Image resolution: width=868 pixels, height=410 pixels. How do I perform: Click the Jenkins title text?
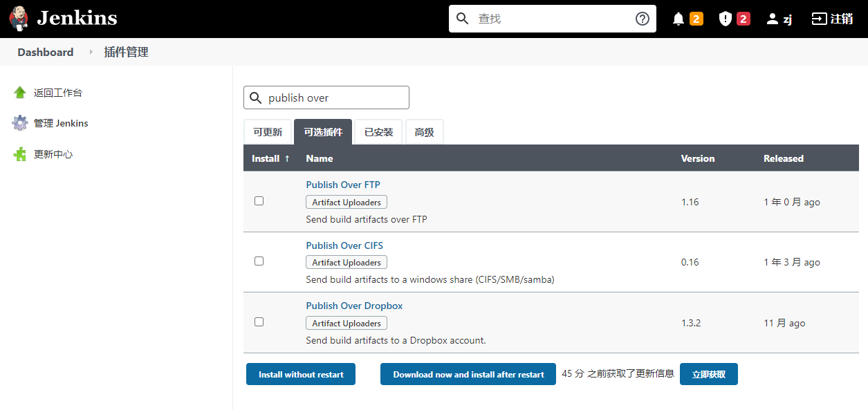coord(77,18)
